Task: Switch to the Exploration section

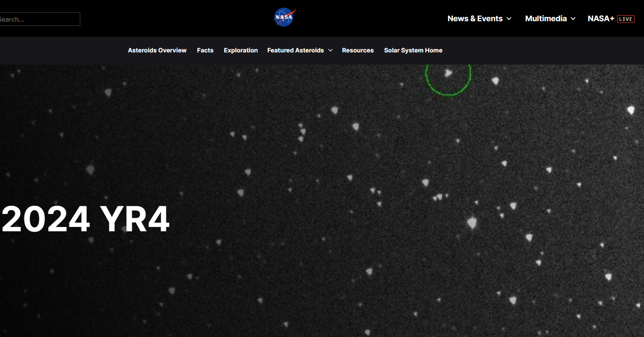Action: pyautogui.click(x=241, y=50)
